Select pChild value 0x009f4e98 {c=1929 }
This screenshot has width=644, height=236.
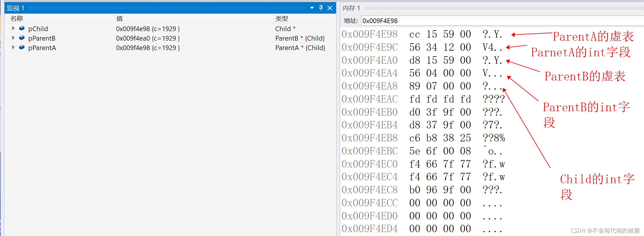(148, 29)
